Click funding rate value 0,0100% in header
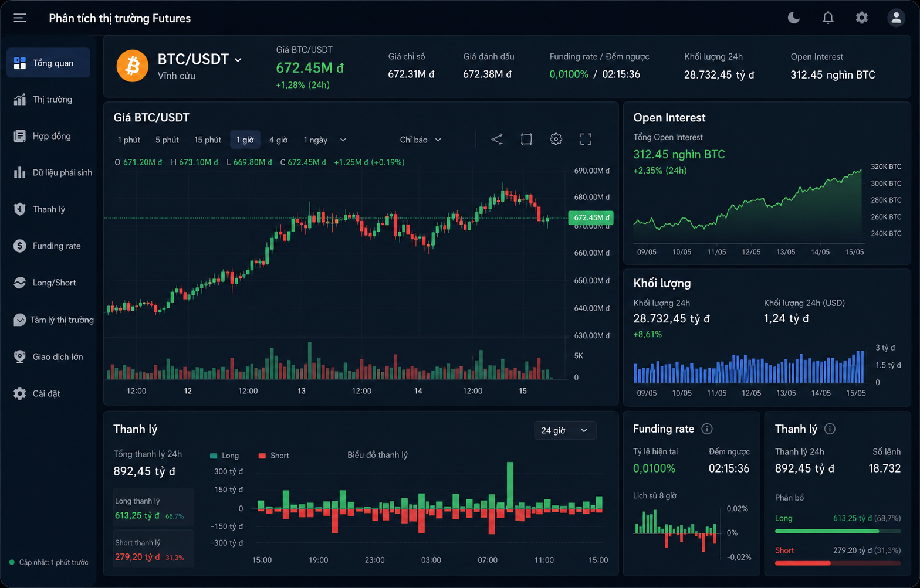Image resolution: width=920 pixels, height=588 pixels. pos(569,74)
